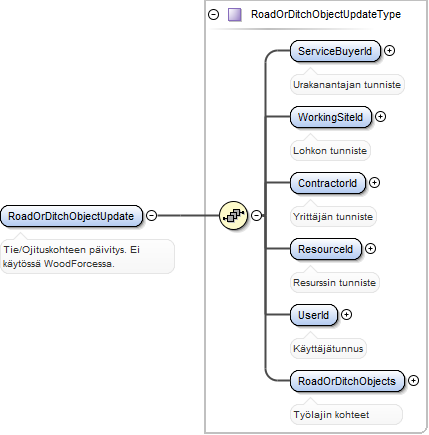Expand the WorkingSiteId node

pos(380,116)
